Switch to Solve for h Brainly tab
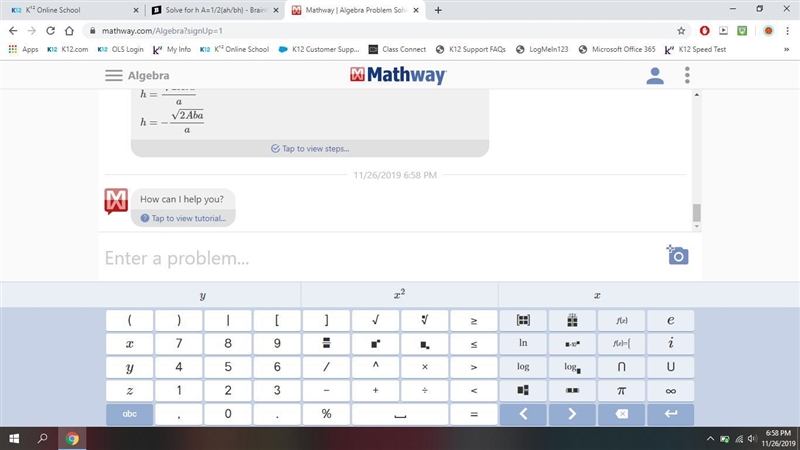The height and width of the screenshot is (450, 800). (215, 10)
